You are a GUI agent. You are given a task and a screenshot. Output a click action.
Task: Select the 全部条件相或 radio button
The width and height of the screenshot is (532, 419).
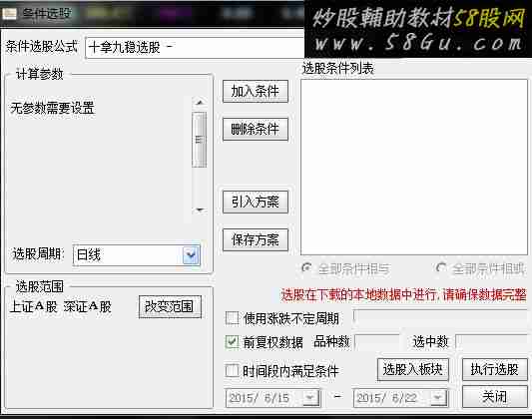[x=441, y=268]
